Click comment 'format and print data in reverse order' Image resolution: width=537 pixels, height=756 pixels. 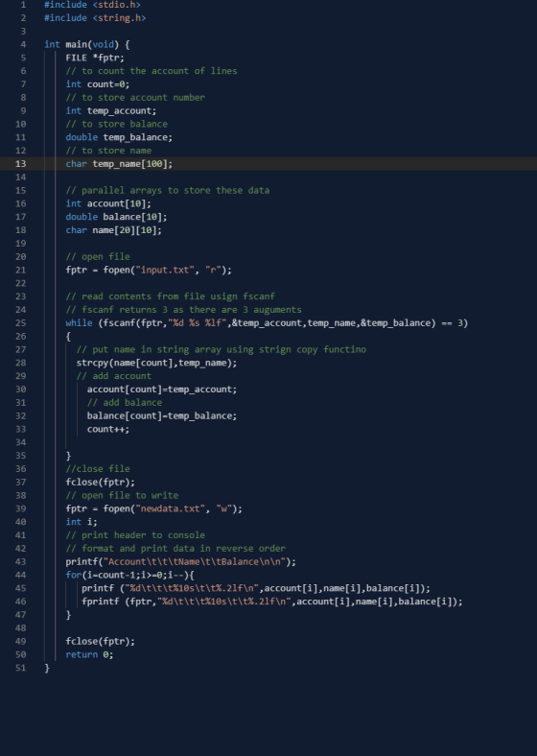175,549
